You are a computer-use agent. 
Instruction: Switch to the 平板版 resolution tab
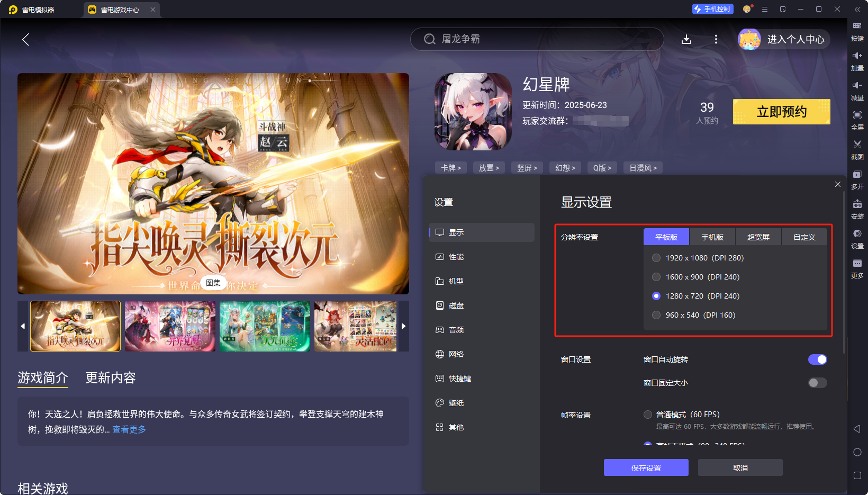pos(666,237)
